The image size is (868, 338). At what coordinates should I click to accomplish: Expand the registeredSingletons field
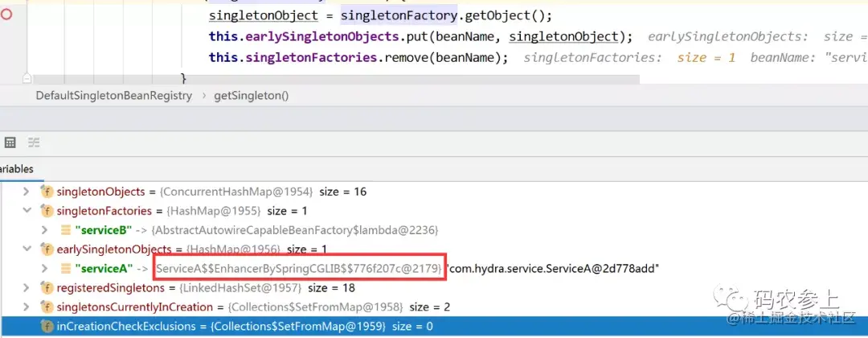[x=26, y=288]
